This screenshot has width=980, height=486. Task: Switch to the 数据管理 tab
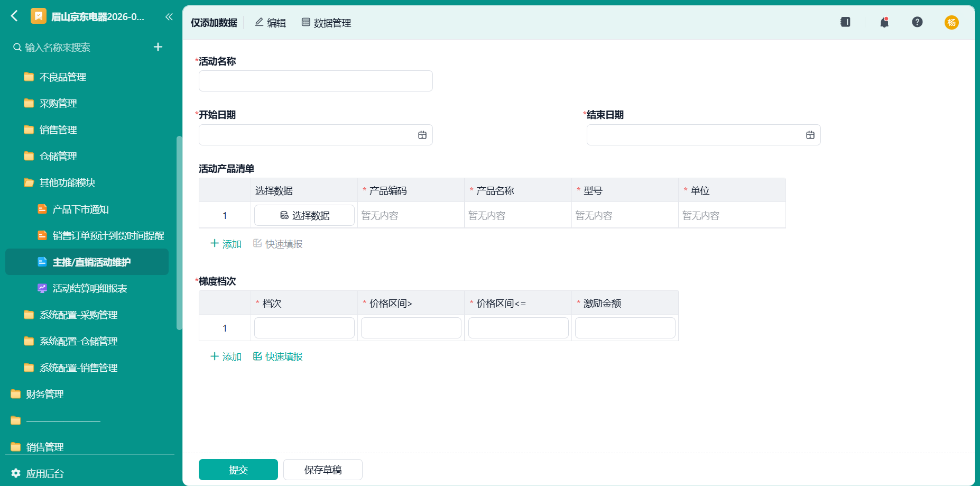coord(326,23)
